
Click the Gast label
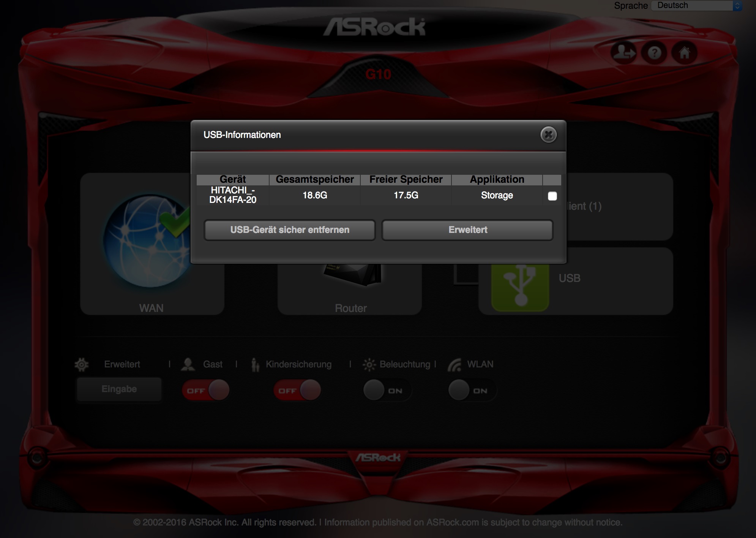click(x=213, y=364)
